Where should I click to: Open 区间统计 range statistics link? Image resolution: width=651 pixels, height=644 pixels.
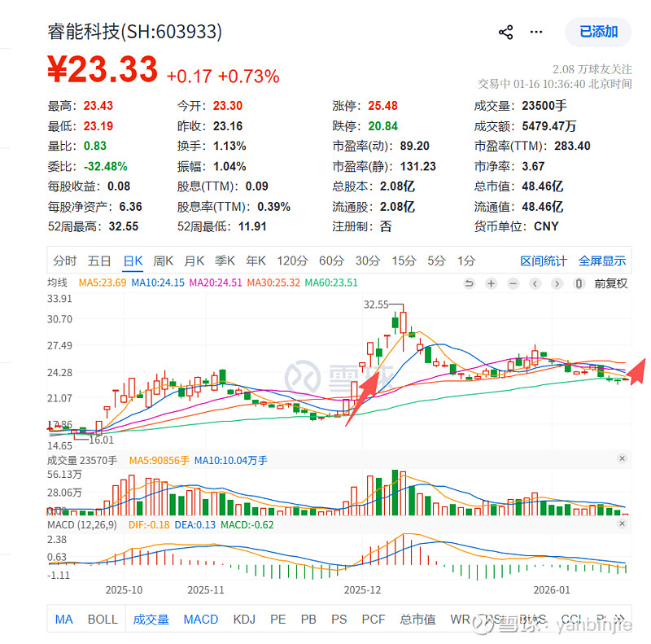point(544,261)
